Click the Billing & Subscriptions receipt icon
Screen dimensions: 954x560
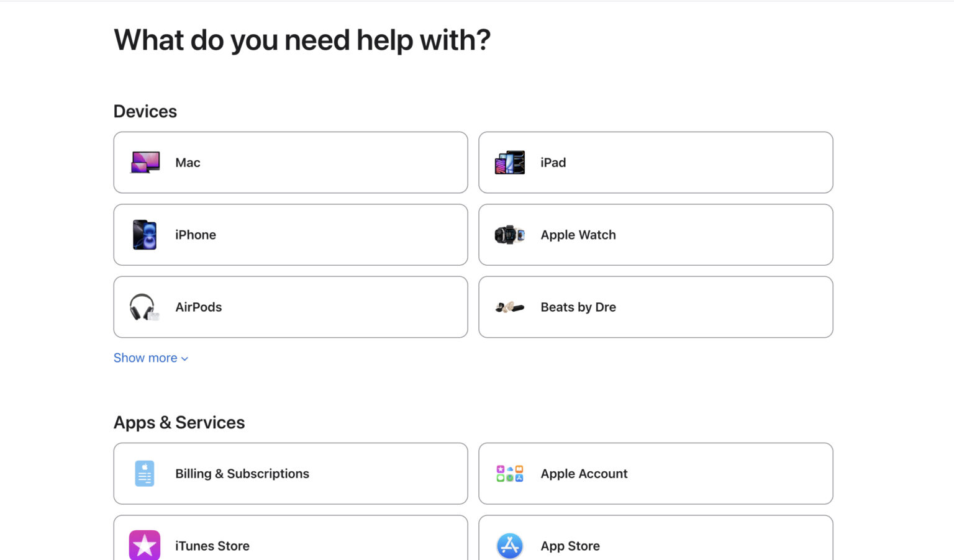(x=144, y=473)
